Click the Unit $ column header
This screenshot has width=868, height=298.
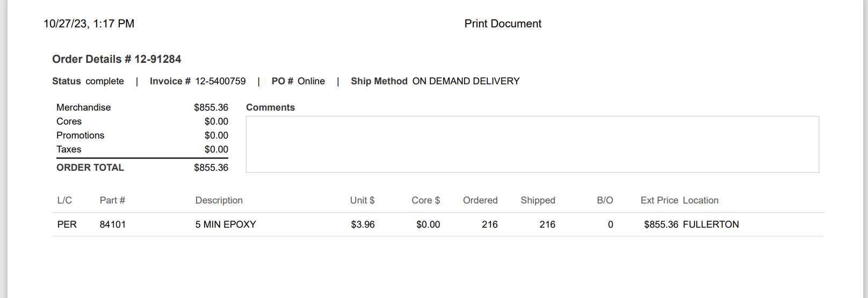[x=363, y=200]
